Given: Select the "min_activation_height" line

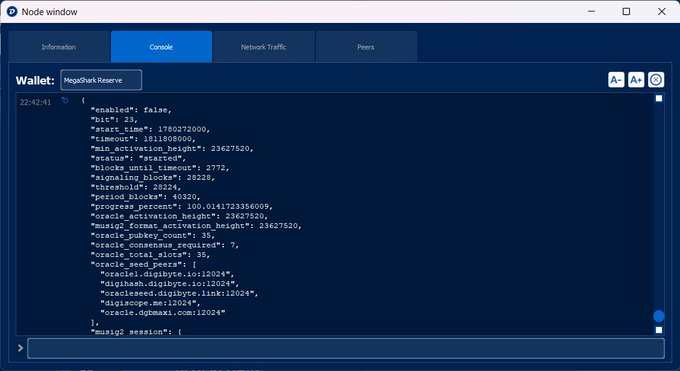Looking at the screenshot, I should 172,148.
